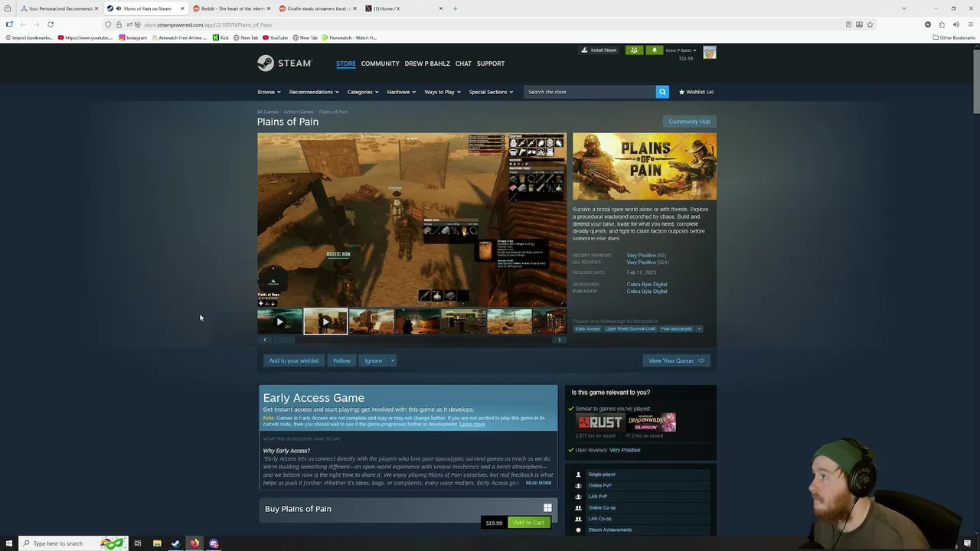The image size is (980, 551).
Task: Click View Your Queue
Action: (676, 360)
